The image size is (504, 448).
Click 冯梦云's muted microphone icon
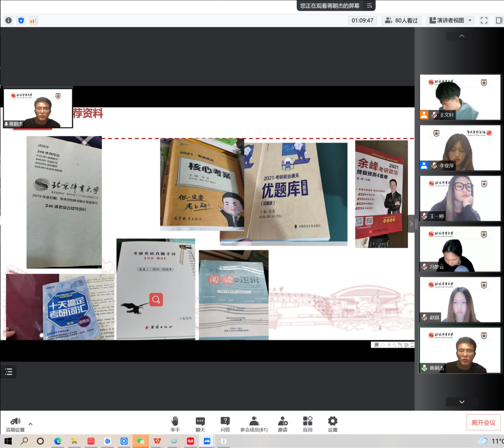(425, 267)
